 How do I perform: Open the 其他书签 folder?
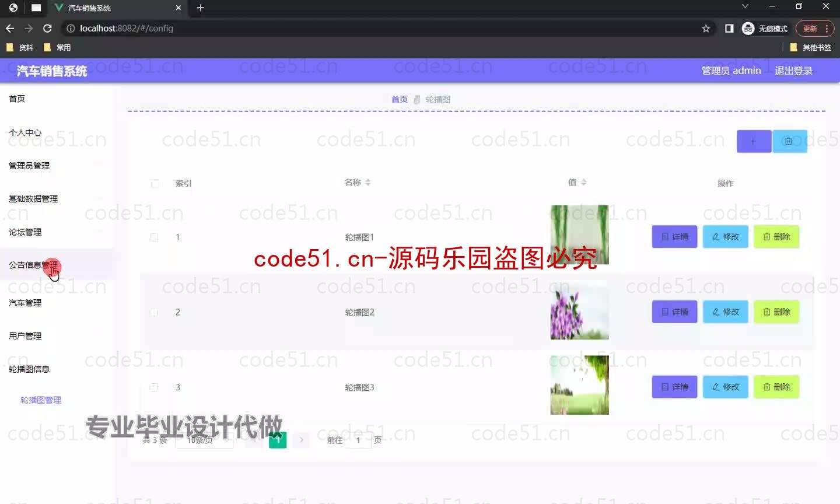coord(810,47)
